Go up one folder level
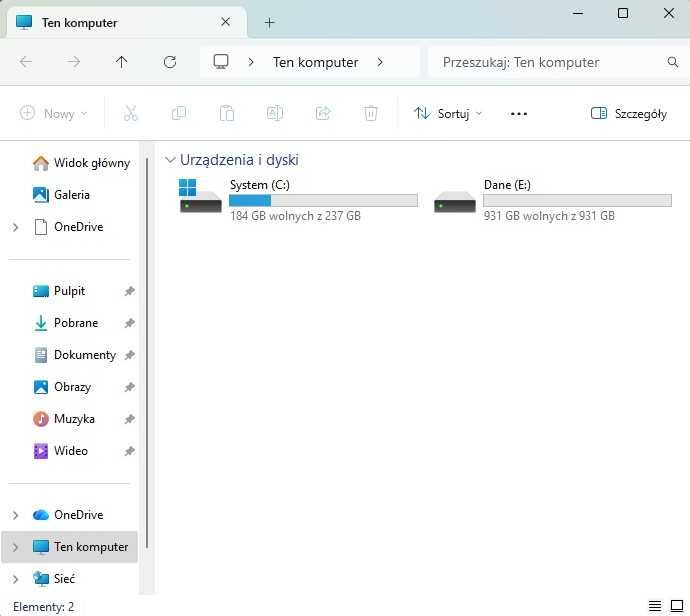 [121, 62]
